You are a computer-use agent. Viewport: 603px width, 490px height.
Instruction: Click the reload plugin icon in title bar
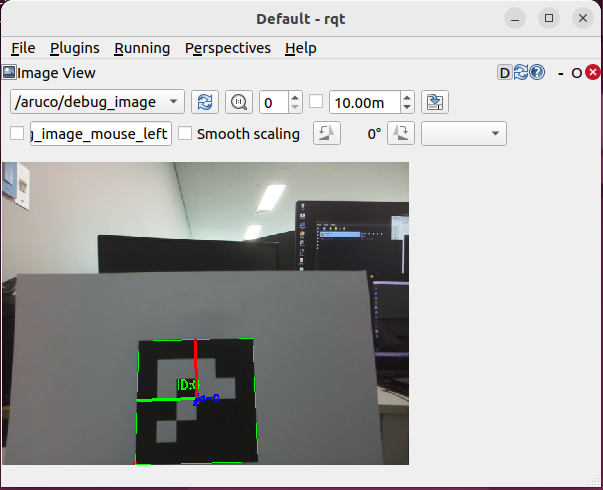click(x=521, y=72)
